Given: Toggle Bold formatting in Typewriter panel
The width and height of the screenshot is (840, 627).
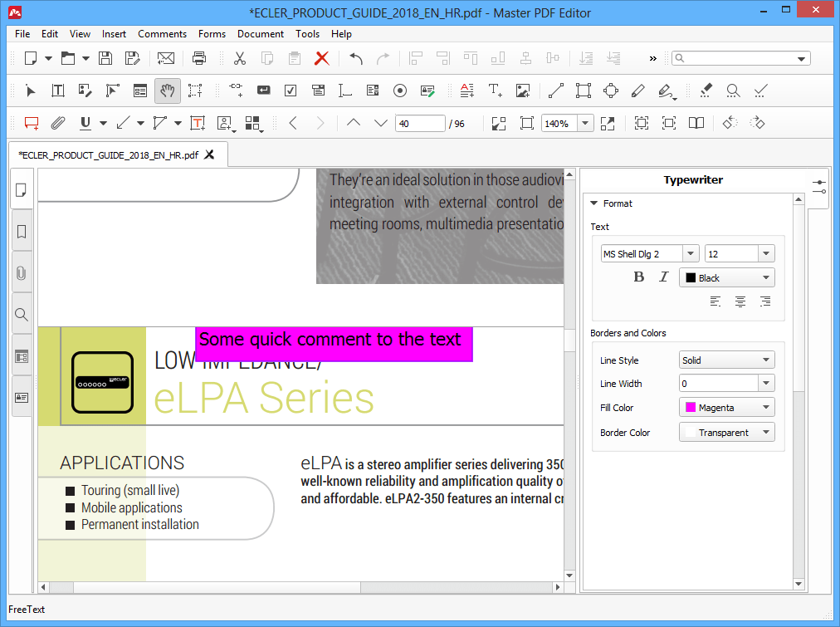Looking at the screenshot, I should (x=638, y=277).
